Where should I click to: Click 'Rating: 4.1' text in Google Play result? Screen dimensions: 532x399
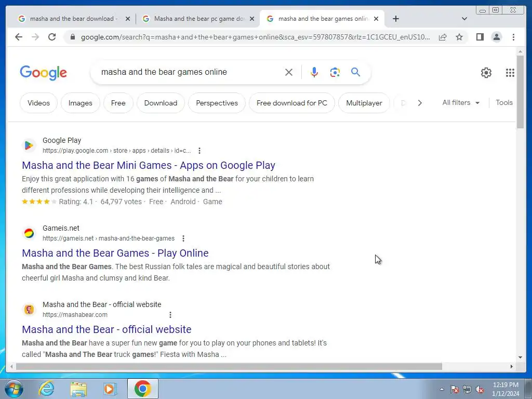(76, 202)
